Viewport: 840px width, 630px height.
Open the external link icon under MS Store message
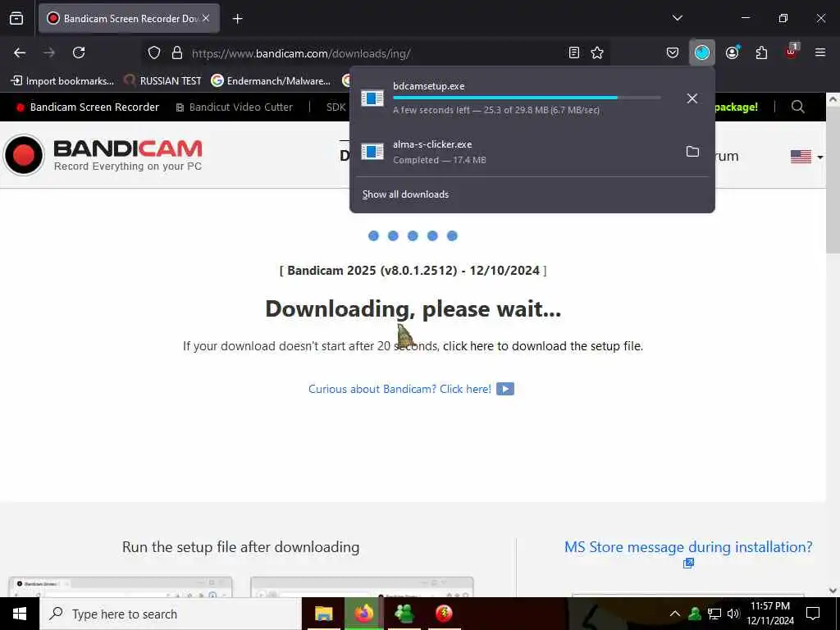pyautogui.click(x=688, y=563)
